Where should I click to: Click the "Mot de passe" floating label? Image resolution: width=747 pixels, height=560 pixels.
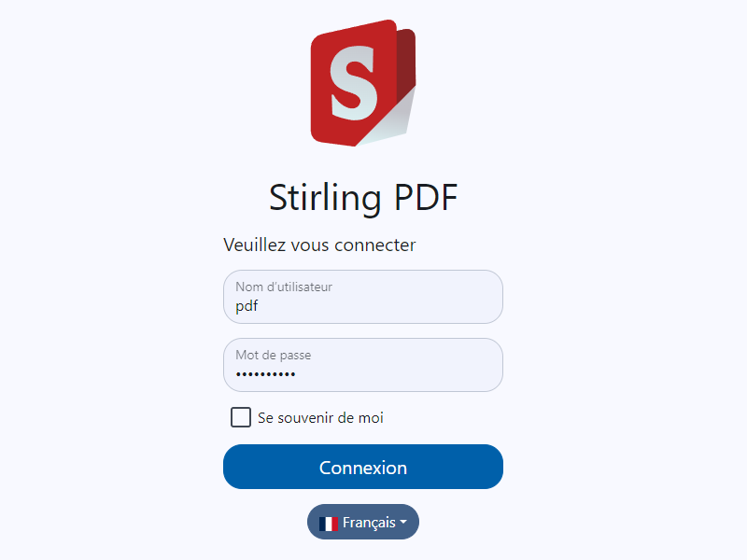tap(274, 355)
